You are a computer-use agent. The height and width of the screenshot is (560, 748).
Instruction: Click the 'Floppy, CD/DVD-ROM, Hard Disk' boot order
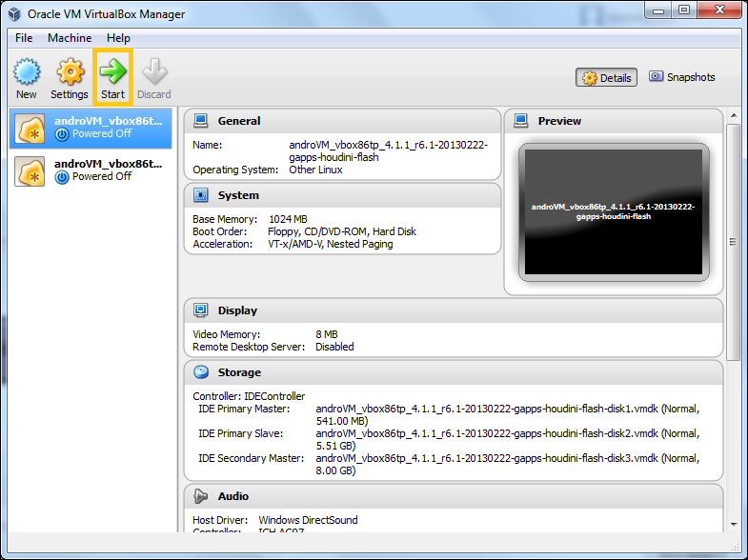(342, 231)
